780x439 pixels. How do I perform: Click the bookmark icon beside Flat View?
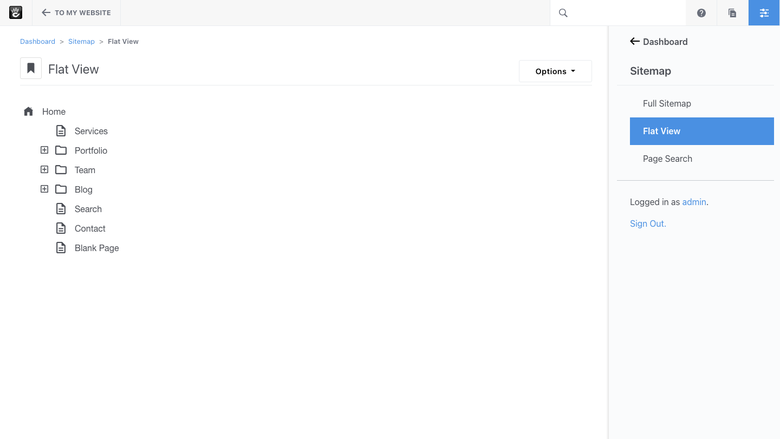click(x=31, y=68)
